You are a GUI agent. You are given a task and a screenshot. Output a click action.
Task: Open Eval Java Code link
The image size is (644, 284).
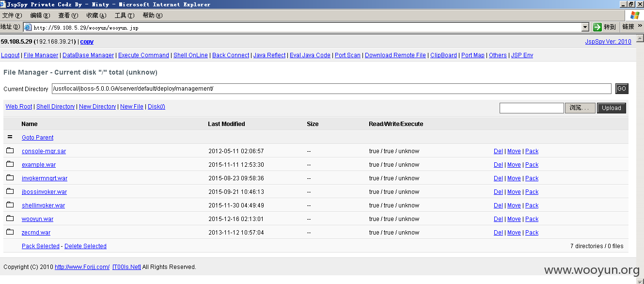(310, 55)
